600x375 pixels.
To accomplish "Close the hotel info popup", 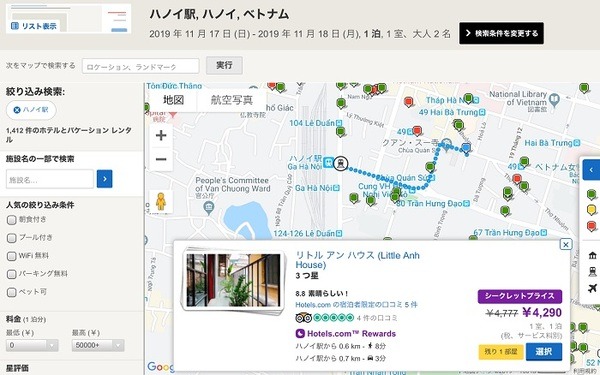I will click(x=566, y=244).
